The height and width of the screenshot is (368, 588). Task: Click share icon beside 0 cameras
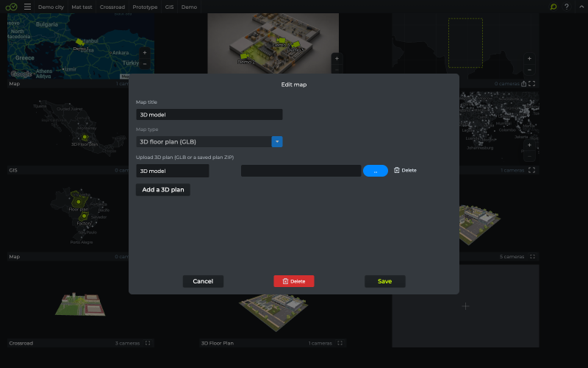click(523, 84)
